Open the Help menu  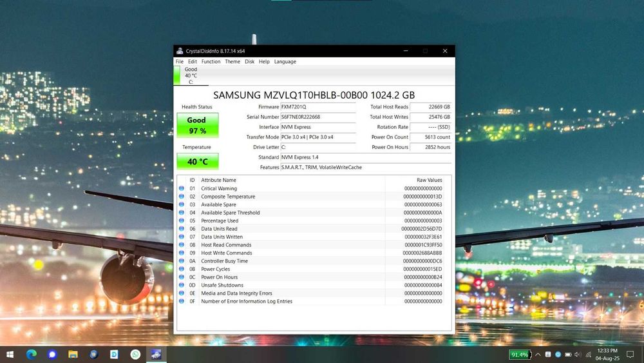point(264,62)
